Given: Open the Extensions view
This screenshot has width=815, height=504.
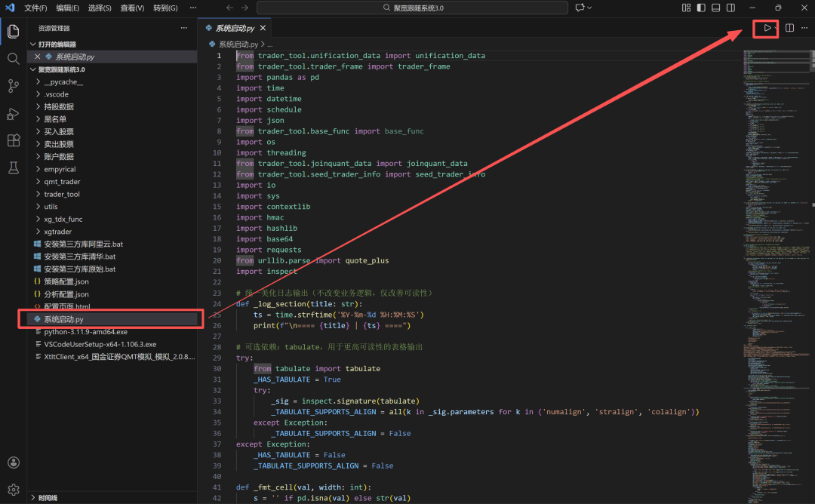Looking at the screenshot, I should coord(14,140).
